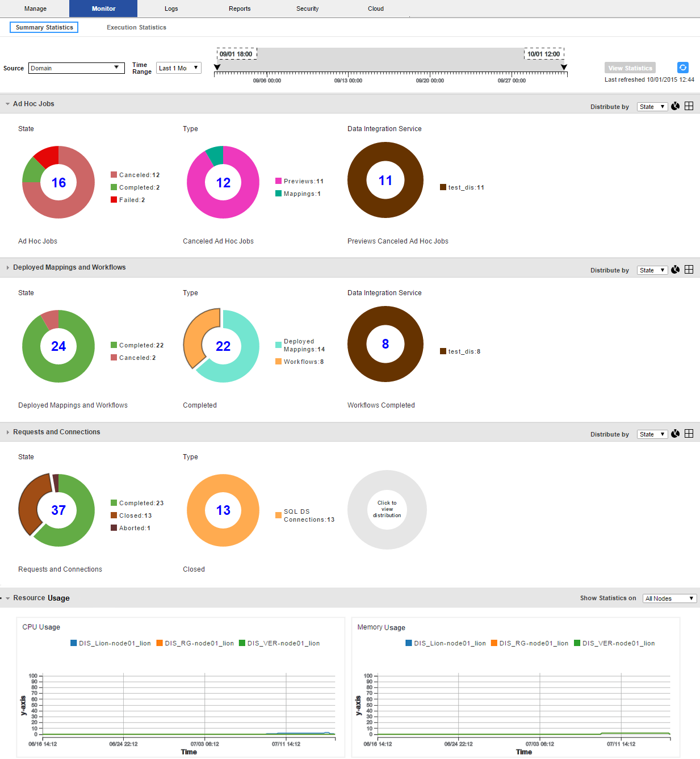Select grid view for Requests and Connections
This screenshot has height=759, width=700.
(x=689, y=434)
